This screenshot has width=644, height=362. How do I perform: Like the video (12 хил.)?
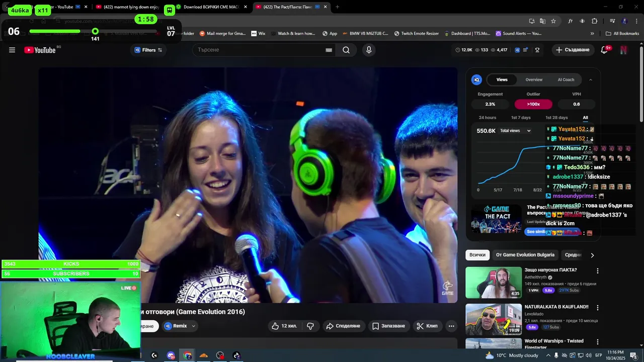tap(284, 326)
